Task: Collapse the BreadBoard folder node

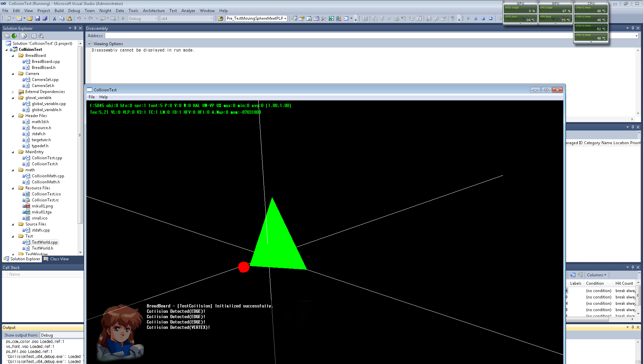Action: (x=13, y=56)
